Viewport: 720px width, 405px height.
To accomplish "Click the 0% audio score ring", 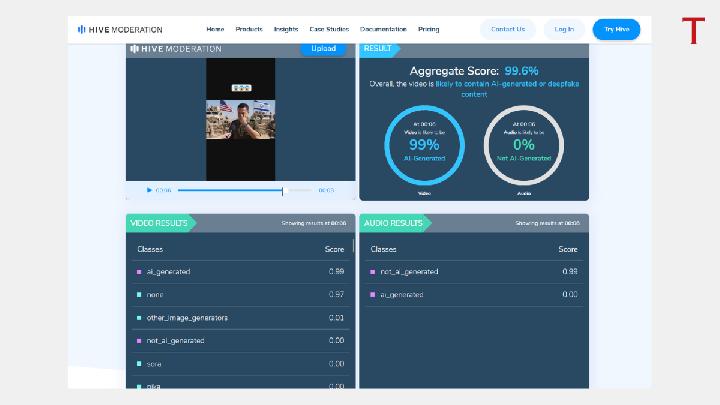I will click(524, 145).
